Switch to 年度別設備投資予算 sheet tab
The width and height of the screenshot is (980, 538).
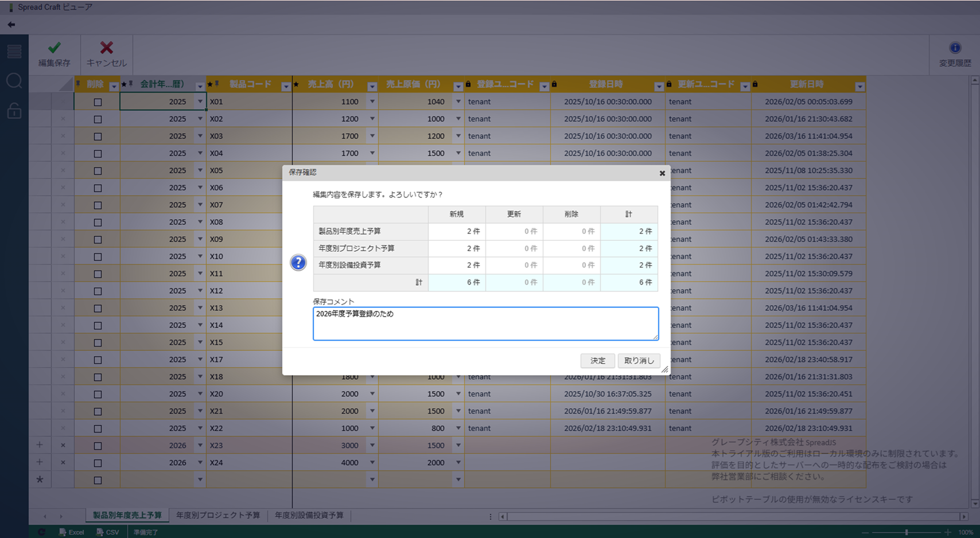point(309,515)
